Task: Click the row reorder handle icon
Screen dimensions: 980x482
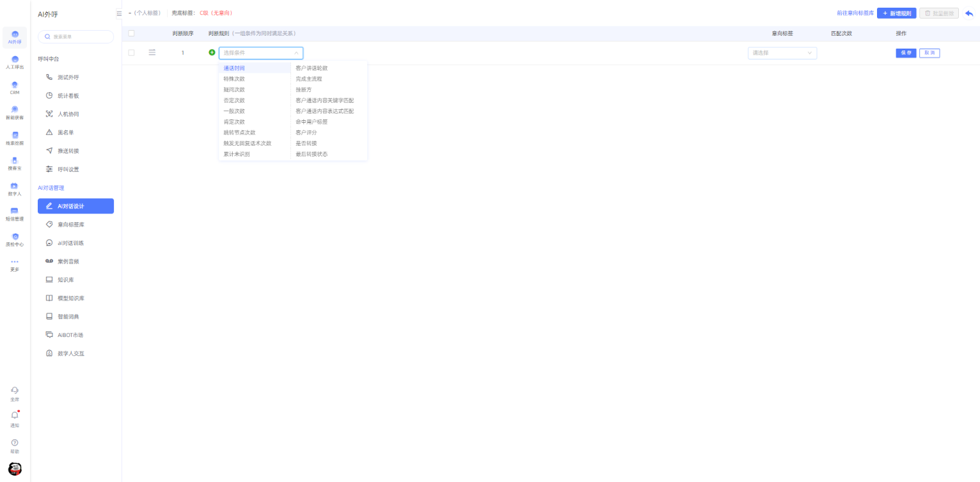Action: [x=152, y=52]
